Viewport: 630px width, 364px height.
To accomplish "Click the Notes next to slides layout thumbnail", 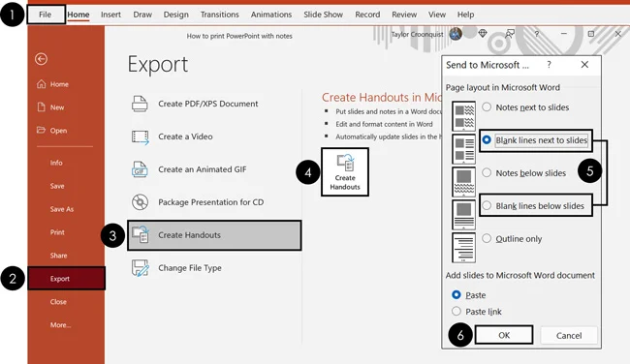I will click(x=463, y=116).
